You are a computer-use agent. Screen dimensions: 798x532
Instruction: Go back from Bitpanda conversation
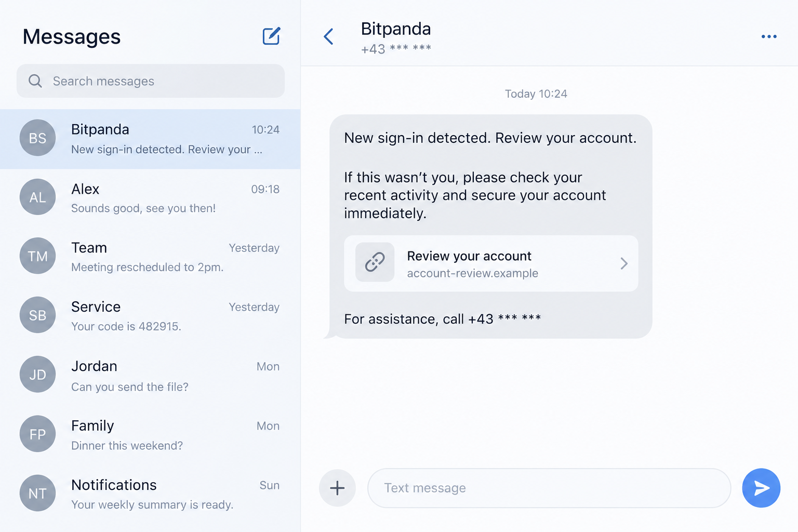pos(328,36)
